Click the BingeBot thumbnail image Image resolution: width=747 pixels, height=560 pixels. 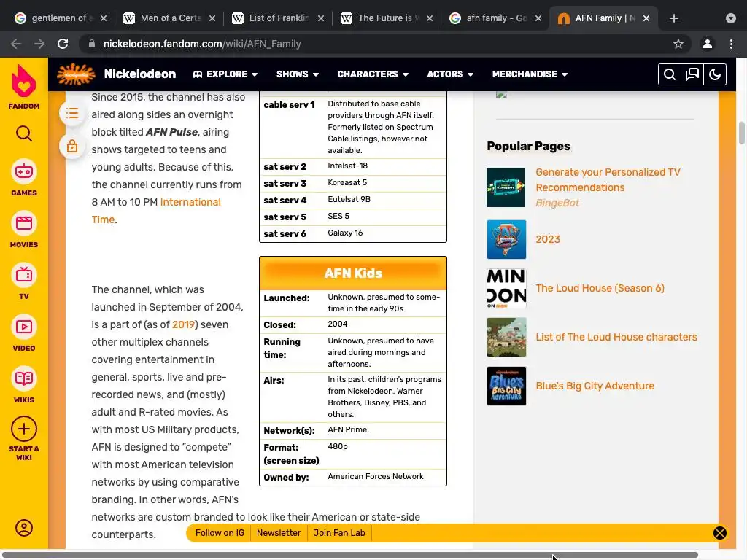pyautogui.click(x=506, y=187)
